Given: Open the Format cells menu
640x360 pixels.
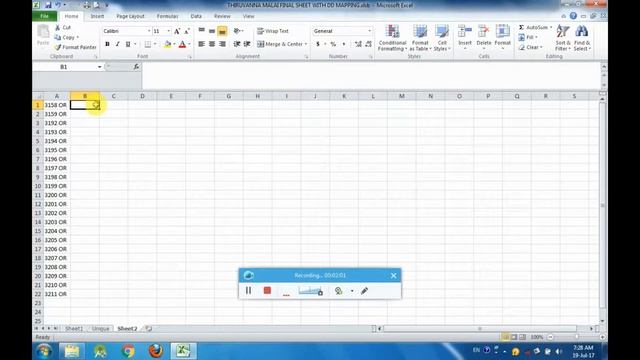Looking at the screenshot, I should [x=502, y=37].
